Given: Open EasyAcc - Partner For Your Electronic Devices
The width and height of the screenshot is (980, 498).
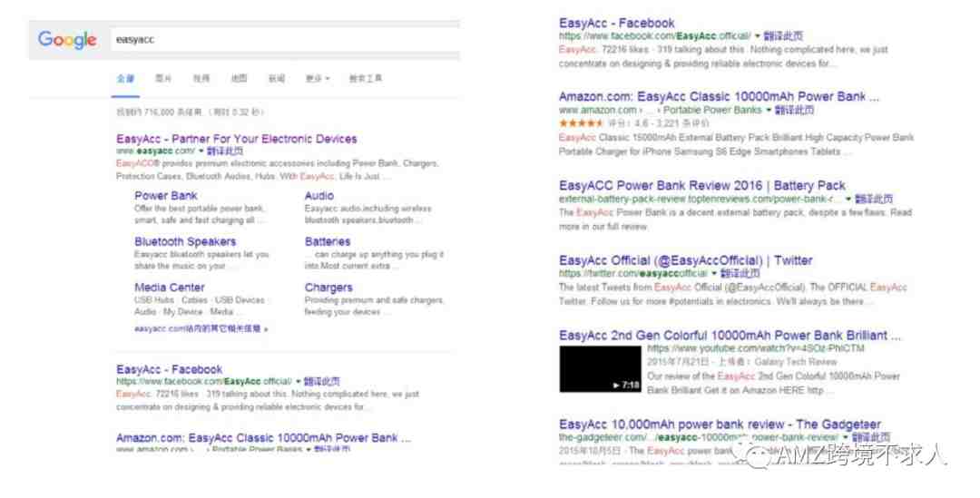Looking at the screenshot, I should coord(236,139).
